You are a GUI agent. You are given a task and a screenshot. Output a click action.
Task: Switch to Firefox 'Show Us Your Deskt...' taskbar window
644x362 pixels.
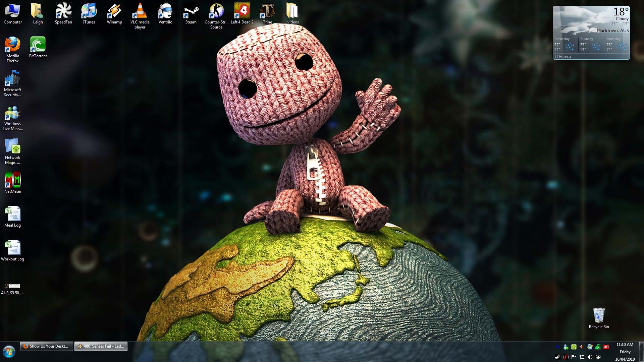coord(47,346)
